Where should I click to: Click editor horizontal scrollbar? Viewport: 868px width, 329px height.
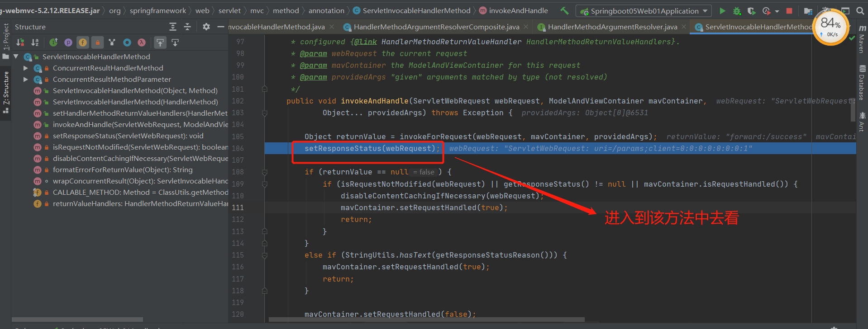click(426, 320)
